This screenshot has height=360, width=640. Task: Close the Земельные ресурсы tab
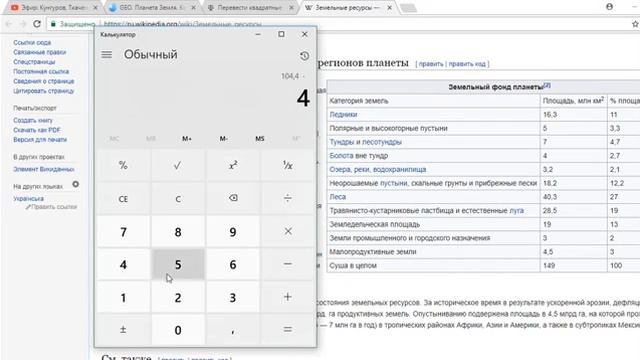[x=389, y=8]
